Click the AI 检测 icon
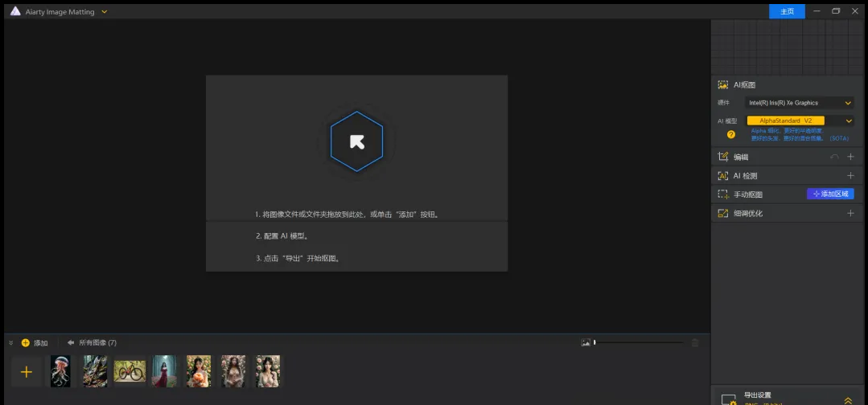 point(722,176)
